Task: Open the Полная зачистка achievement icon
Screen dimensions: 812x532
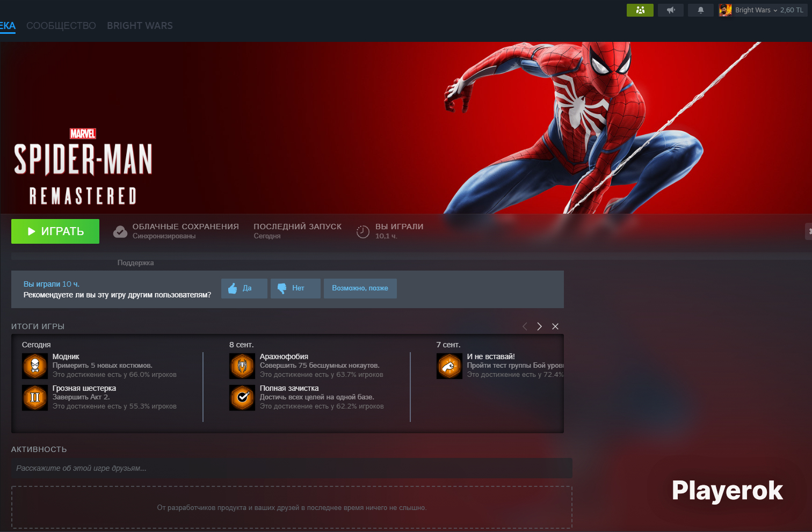Action: click(242, 397)
